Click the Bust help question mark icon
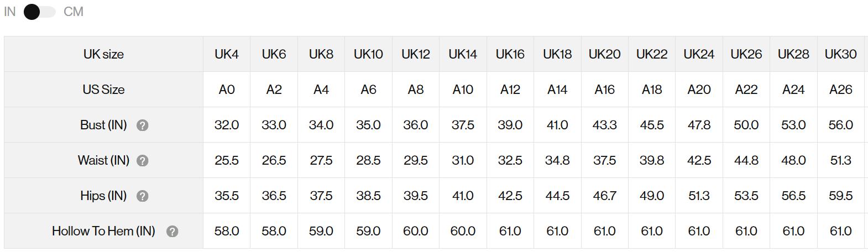Screen dimensions: 868x252 coord(142,125)
